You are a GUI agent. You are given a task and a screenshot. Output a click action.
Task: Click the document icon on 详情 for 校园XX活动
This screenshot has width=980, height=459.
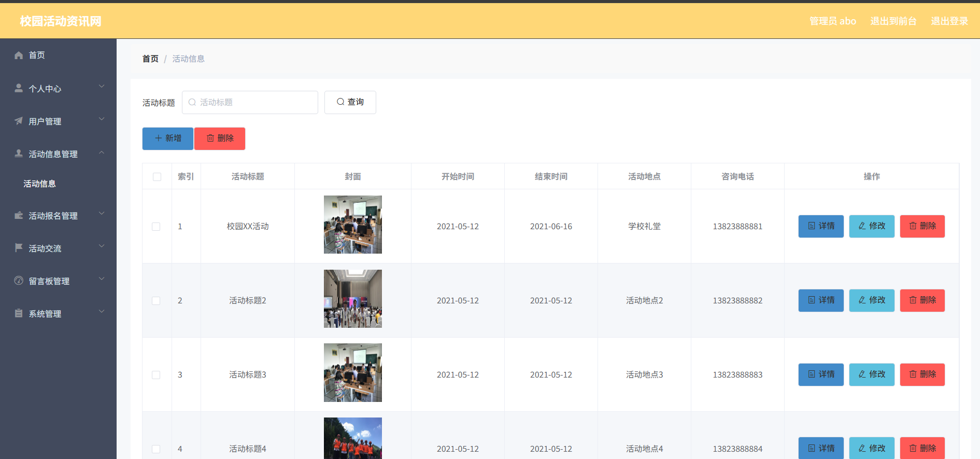812,226
